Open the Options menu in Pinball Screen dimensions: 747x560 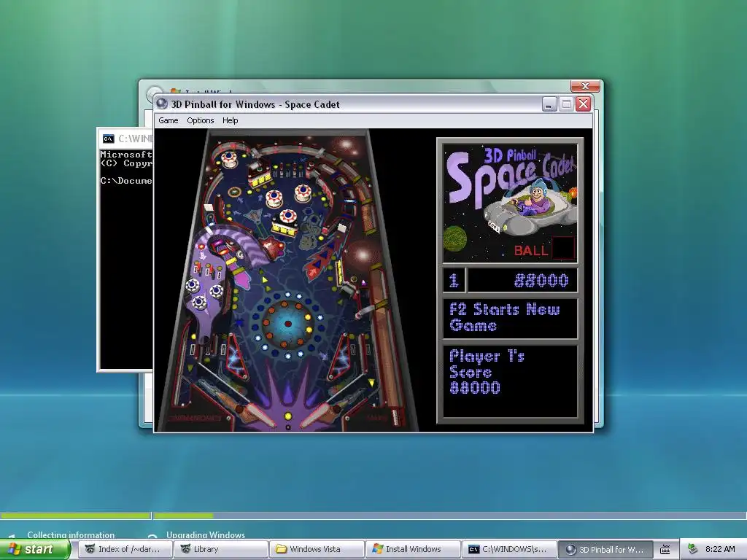click(x=200, y=120)
